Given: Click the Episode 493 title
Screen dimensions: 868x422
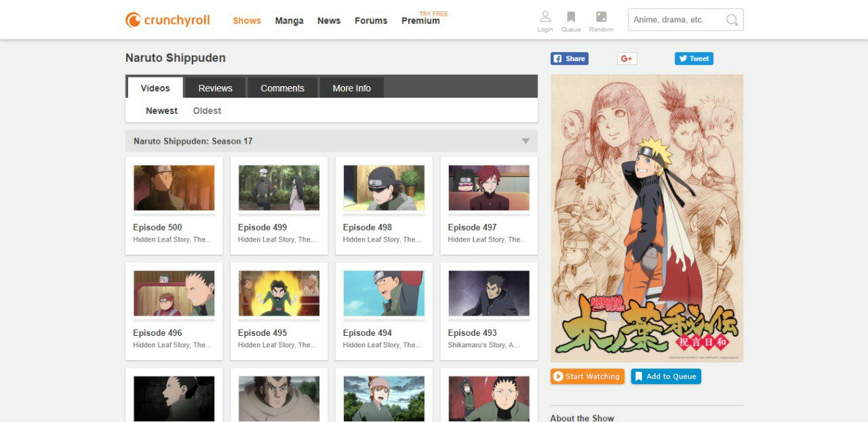Looking at the screenshot, I should (x=473, y=333).
